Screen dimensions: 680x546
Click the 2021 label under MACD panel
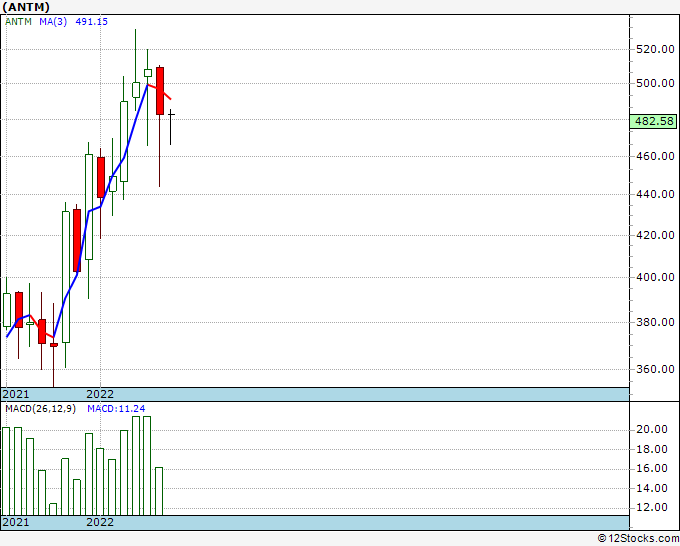(x=16, y=522)
